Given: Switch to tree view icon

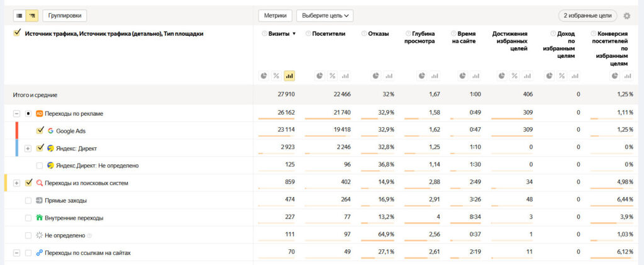Looking at the screenshot, I should [x=32, y=16].
